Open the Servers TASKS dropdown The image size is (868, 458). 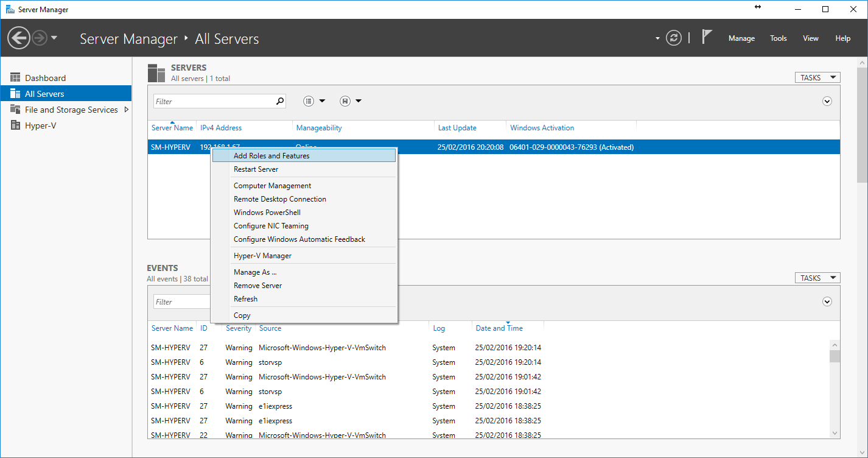coord(817,77)
